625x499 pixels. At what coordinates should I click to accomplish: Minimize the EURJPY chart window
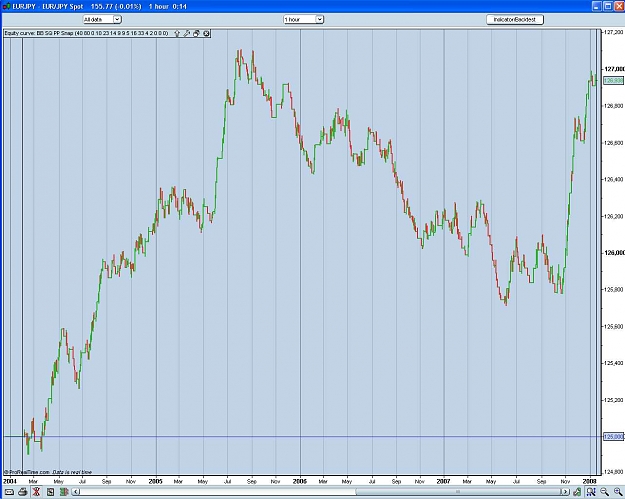(597, 6)
